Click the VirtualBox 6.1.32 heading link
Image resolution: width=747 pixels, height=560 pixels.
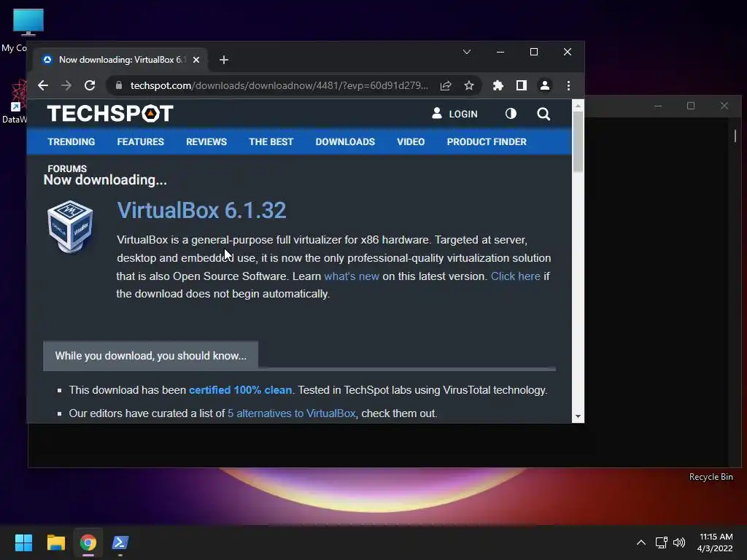[201, 211]
